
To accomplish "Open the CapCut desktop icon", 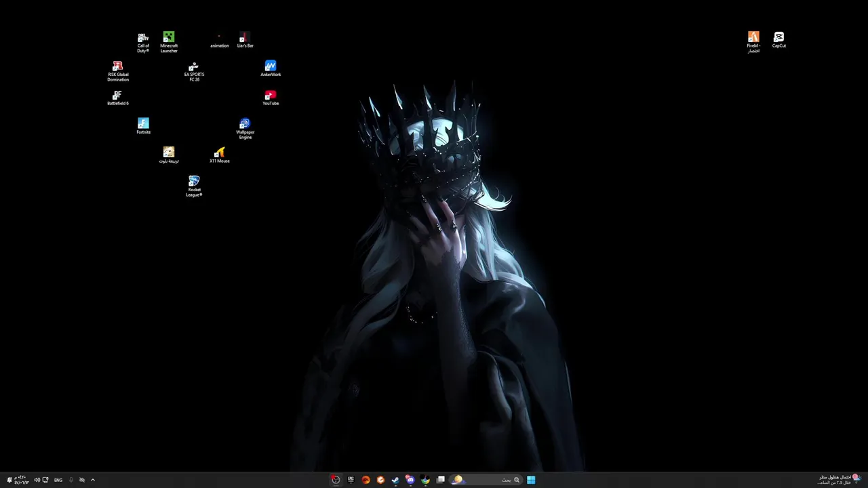I will point(779,40).
